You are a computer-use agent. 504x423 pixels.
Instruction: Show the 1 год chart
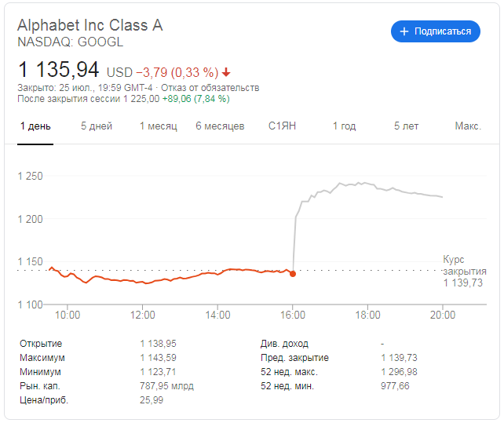tap(344, 126)
